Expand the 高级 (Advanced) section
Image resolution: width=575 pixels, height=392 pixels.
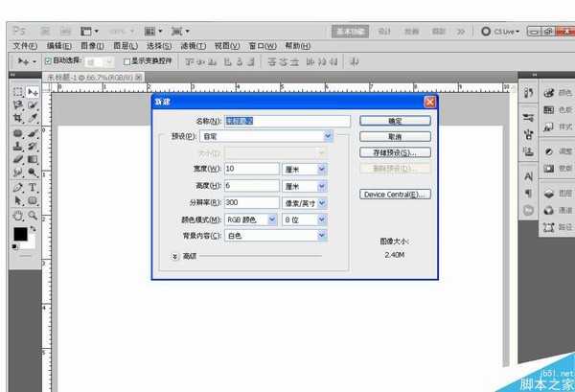point(174,256)
